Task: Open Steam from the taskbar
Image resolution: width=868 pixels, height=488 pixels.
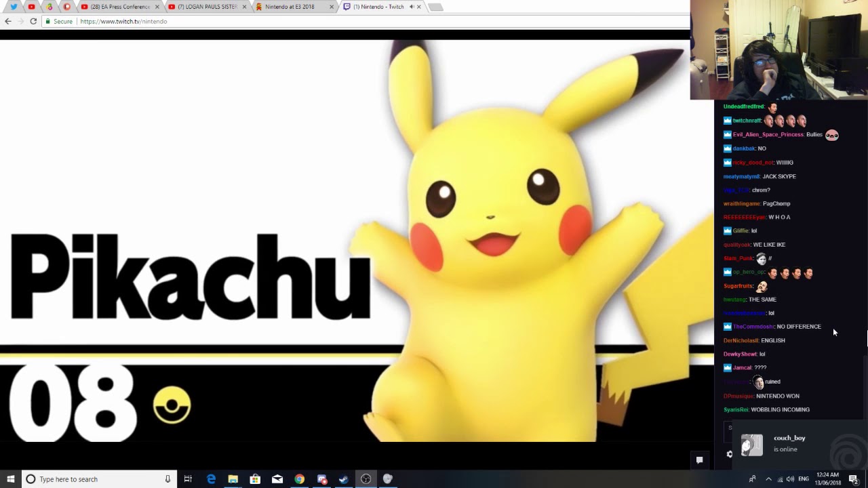Action: pos(343,479)
